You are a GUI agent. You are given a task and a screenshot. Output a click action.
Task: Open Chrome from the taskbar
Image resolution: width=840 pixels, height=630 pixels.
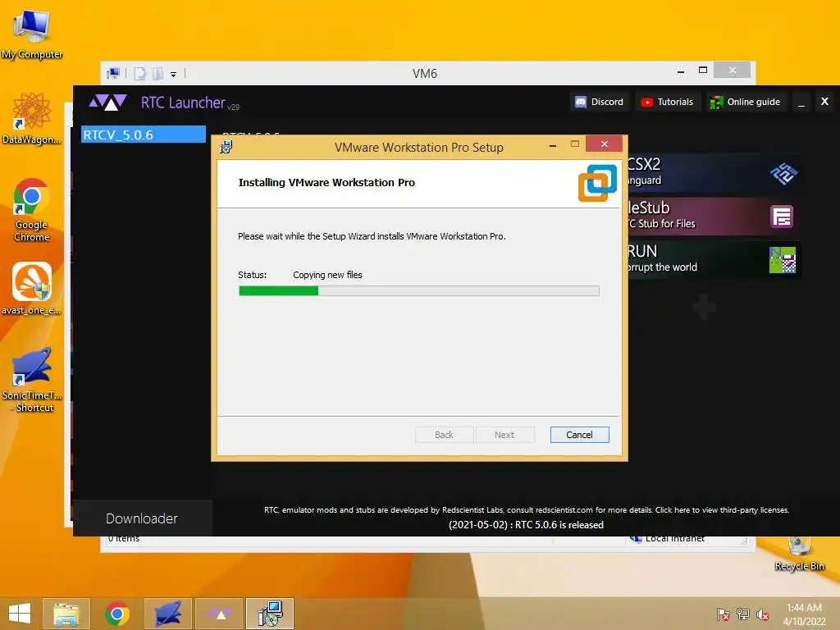(x=116, y=614)
